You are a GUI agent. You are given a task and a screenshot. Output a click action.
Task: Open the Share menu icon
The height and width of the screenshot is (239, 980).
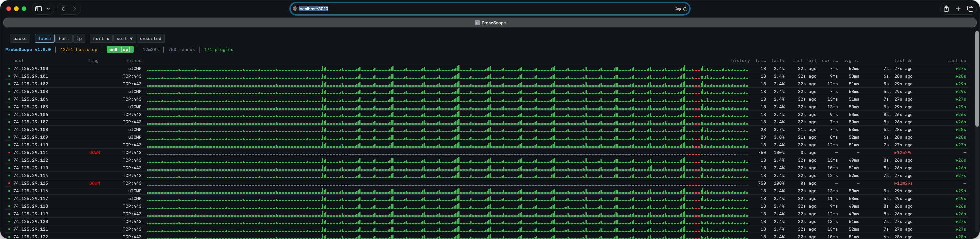(x=946, y=9)
